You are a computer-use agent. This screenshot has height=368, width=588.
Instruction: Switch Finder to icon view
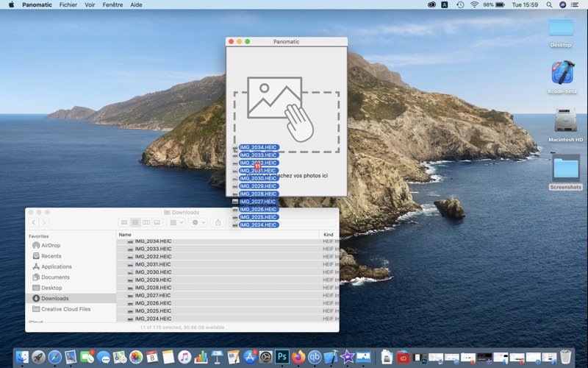point(124,222)
